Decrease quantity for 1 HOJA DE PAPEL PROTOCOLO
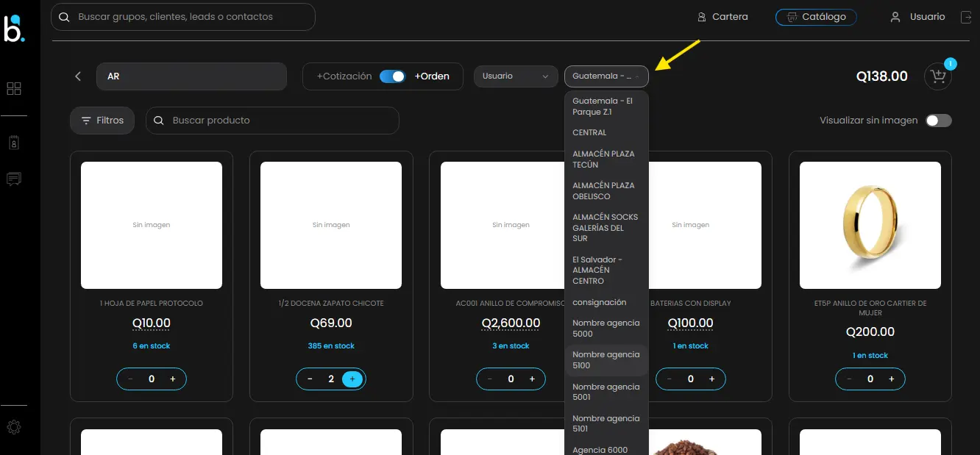This screenshot has width=980, height=455. coord(130,379)
